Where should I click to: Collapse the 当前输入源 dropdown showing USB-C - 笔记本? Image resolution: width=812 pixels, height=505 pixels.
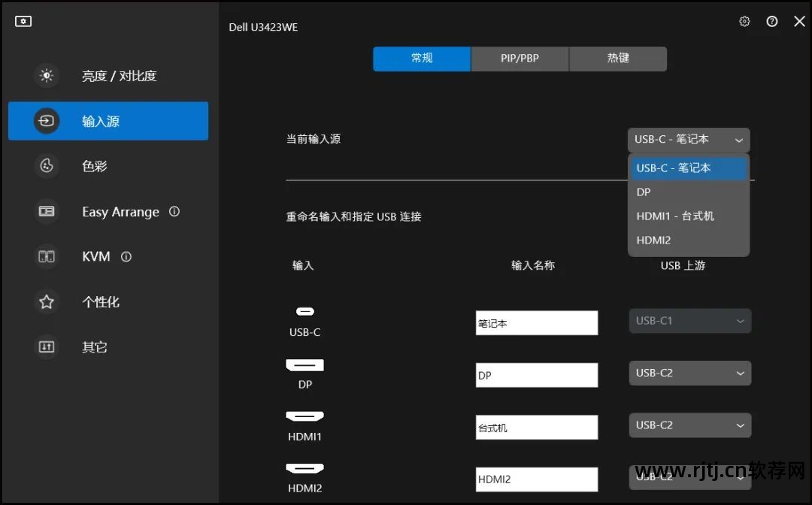pyautogui.click(x=688, y=140)
